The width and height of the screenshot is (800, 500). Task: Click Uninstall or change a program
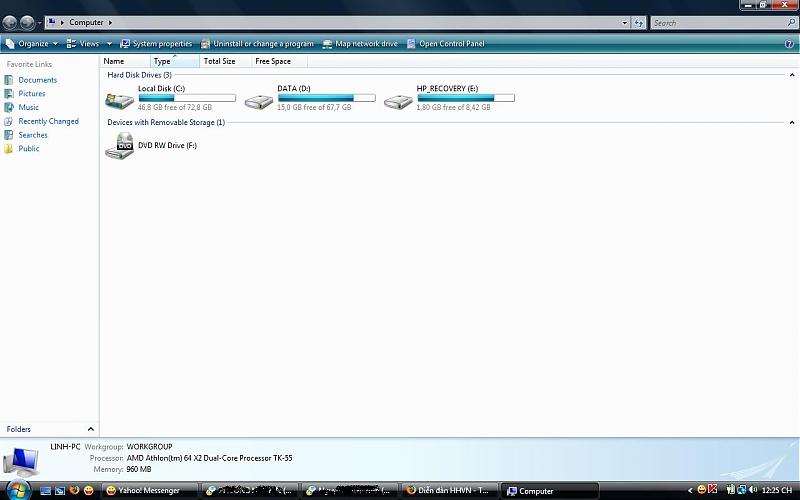tap(257, 44)
